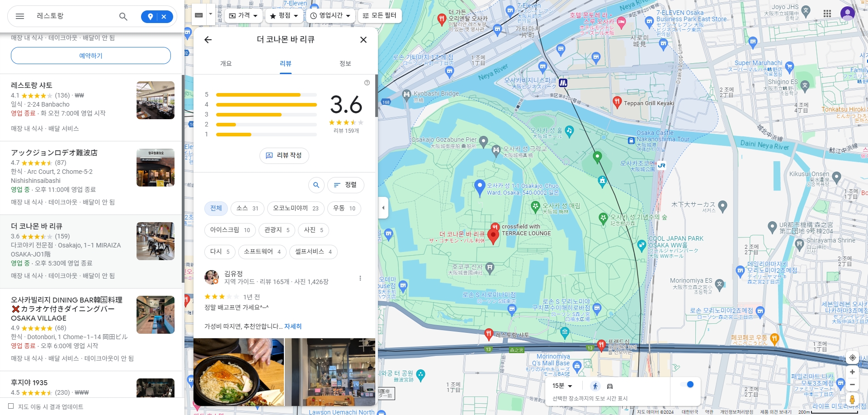
Task: Select the 관광지 5 filter chip
Action: point(277,230)
